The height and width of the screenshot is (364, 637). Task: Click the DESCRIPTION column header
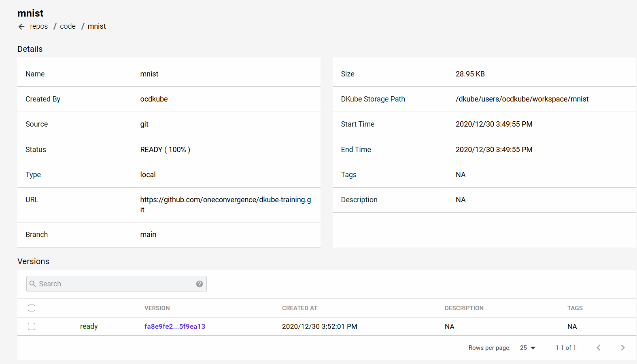pos(464,308)
